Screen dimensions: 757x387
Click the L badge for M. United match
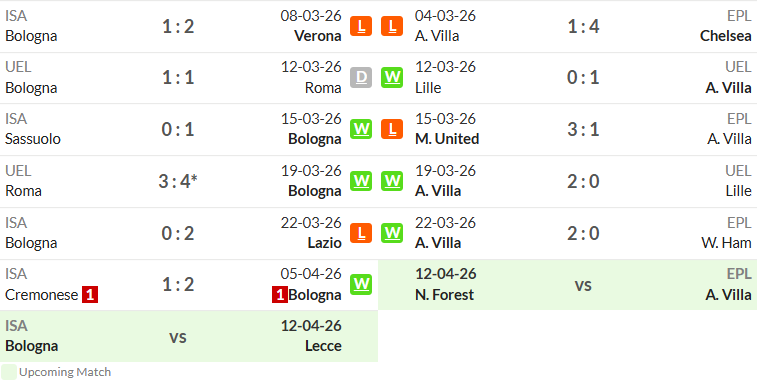pyautogui.click(x=392, y=129)
